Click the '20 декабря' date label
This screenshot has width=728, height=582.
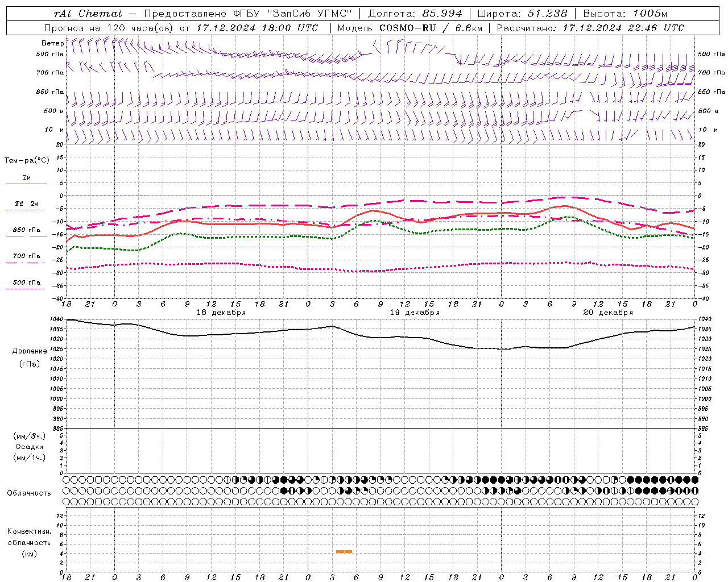[608, 313]
